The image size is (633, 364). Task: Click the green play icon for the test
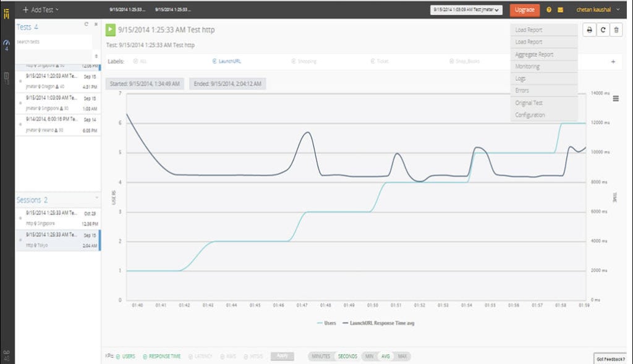coord(110,29)
